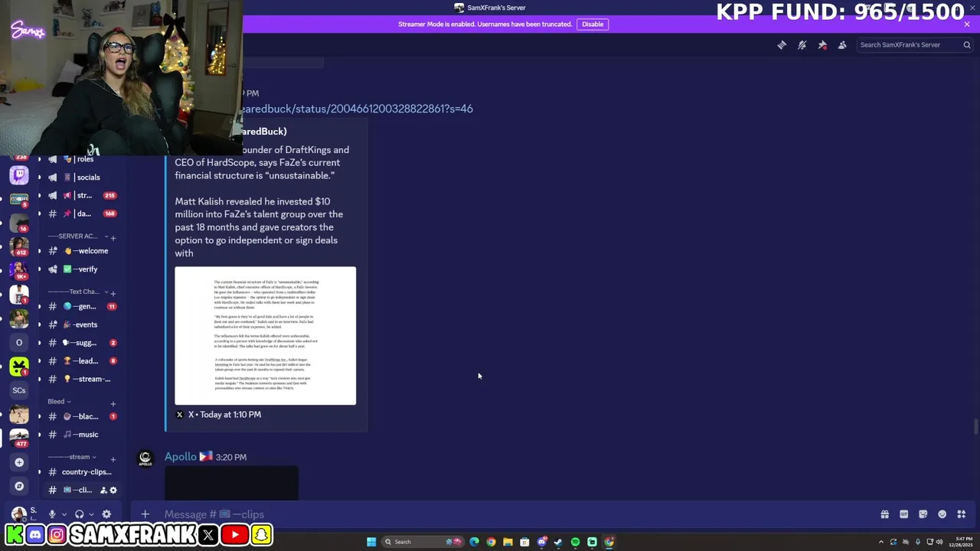
Task: Collapse the Text Cha... category
Action: point(77,292)
